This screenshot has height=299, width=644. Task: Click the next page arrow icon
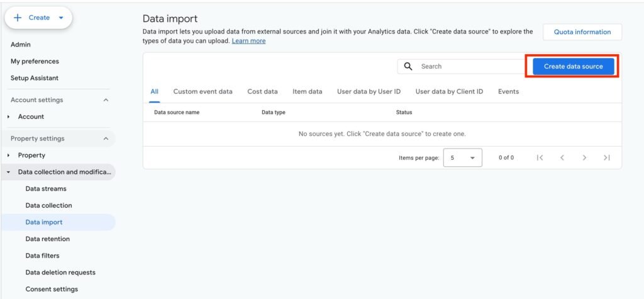584,157
